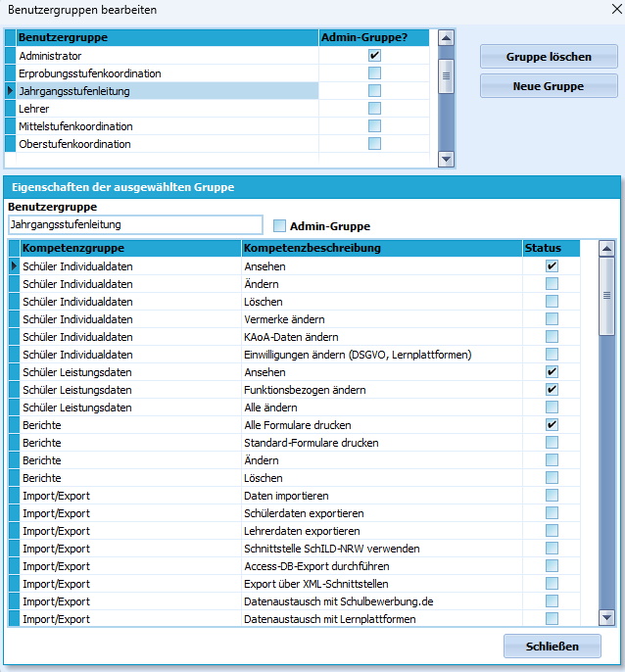625x672 pixels.
Task: Click the group list scrollbar thumb
Action: point(446,76)
